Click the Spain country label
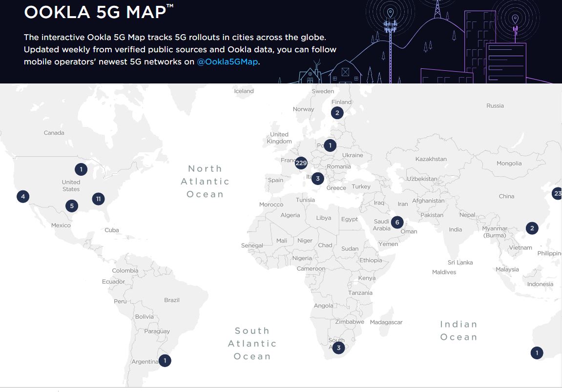Screen dimensions: 562x392 pyautogui.click(x=275, y=180)
